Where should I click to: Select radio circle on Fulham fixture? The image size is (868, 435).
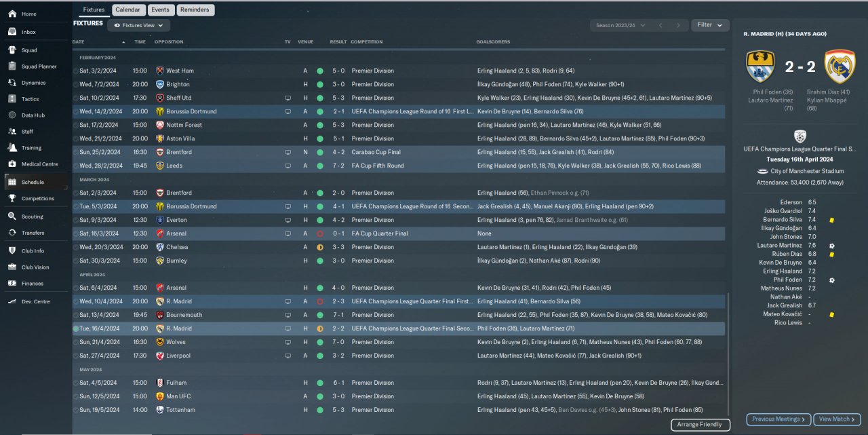tap(75, 383)
